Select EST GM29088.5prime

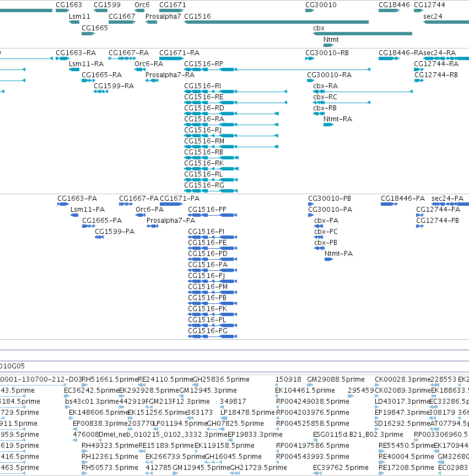pos(336,379)
